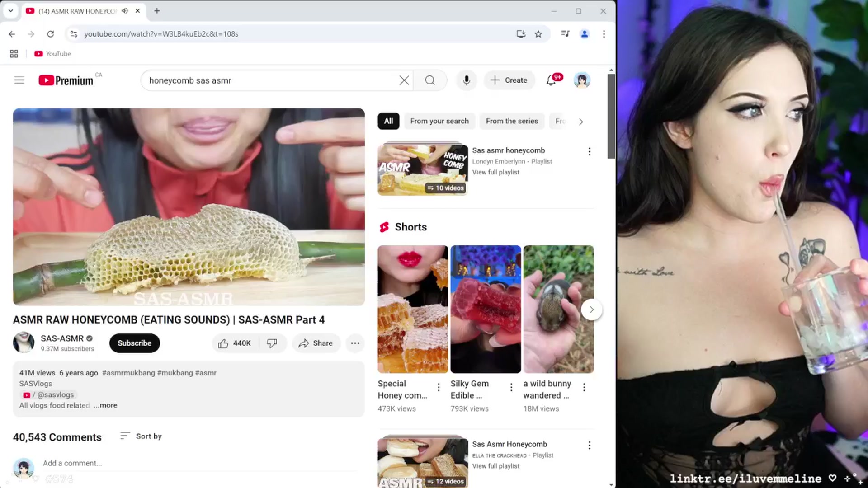868x488 pixels.
Task: Open options for Sas asmr honeycomb playlist
Action: pos(589,152)
